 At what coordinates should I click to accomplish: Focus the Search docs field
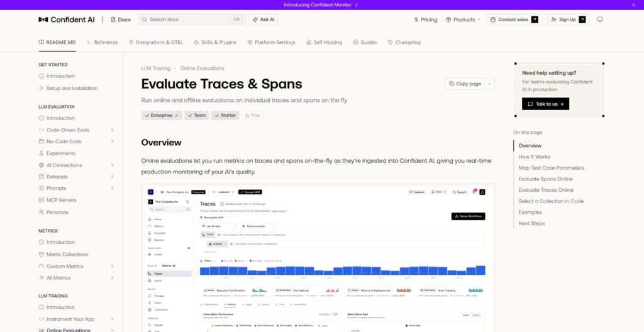click(192, 19)
